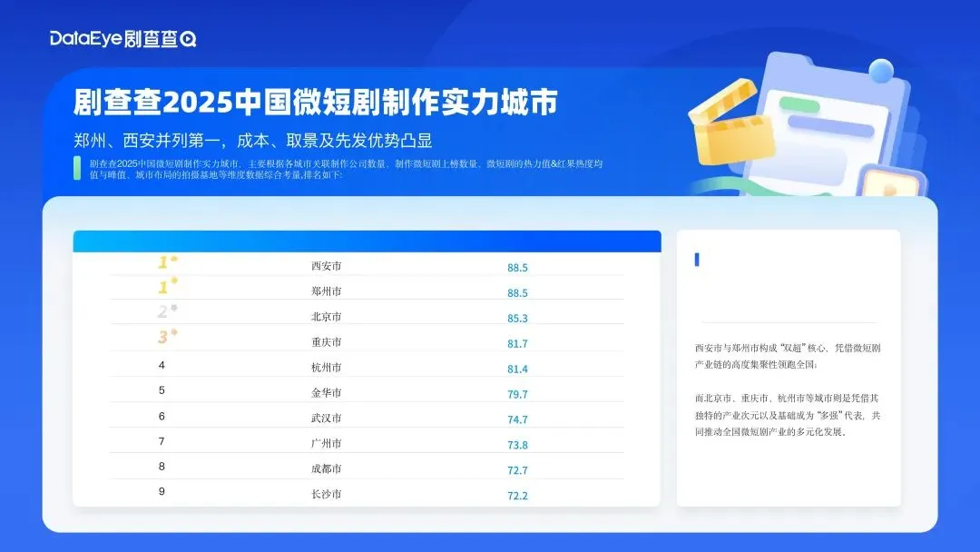Click rank number 5 in the 金华市 row
980x552 pixels.
162,390
